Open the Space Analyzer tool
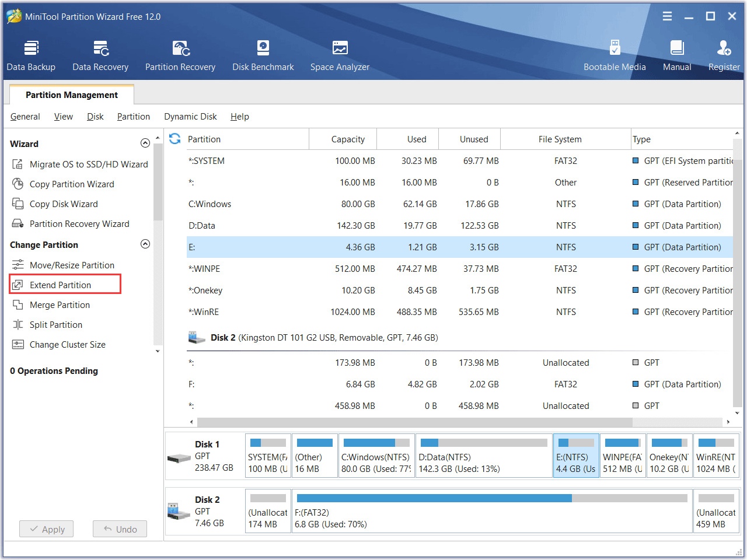 click(340, 55)
